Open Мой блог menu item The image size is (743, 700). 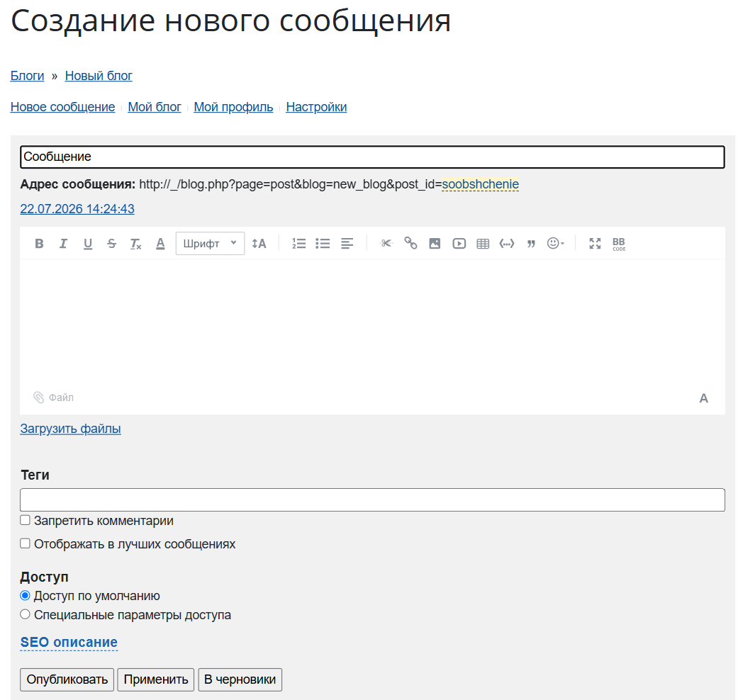pos(155,107)
